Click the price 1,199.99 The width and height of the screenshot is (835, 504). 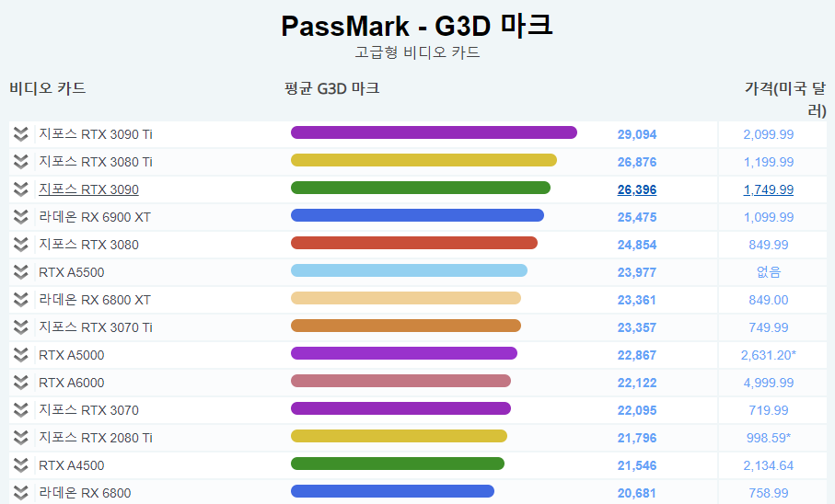click(769, 162)
